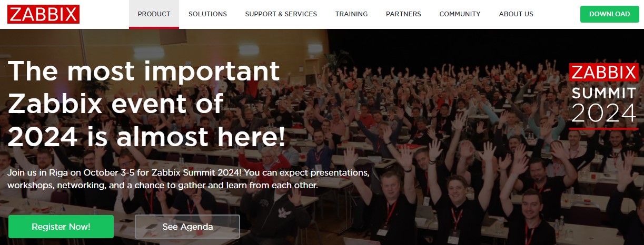Expand the SUPPORT & SERVICES menu
644x245 pixels.
click(x=281, y=14)
